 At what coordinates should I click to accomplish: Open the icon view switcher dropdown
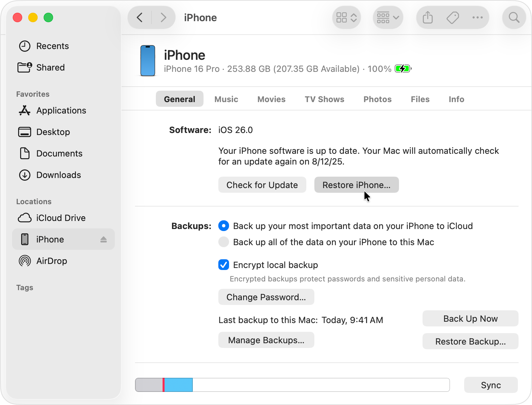tap(347, 17)
